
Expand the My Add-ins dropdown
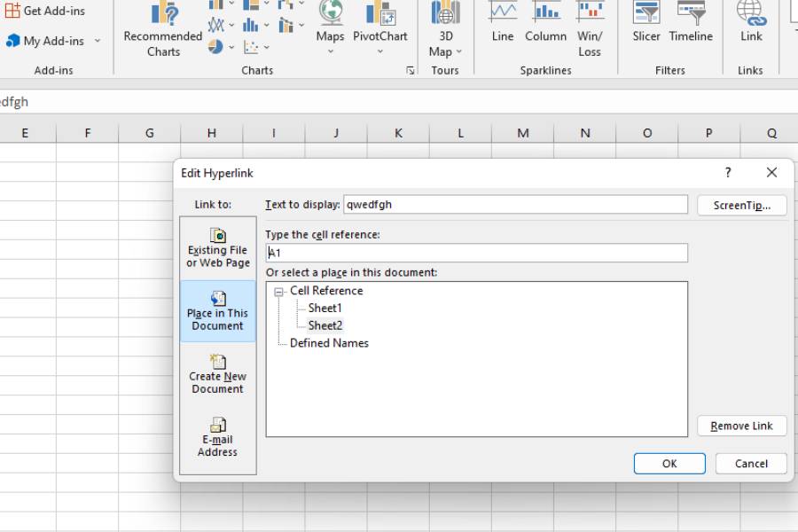pyautogui.click(x=98, y=41)
